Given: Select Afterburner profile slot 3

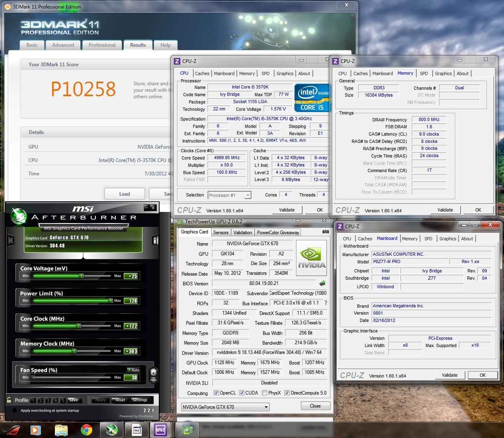Looking at the screenshot, I should (48, 400).
